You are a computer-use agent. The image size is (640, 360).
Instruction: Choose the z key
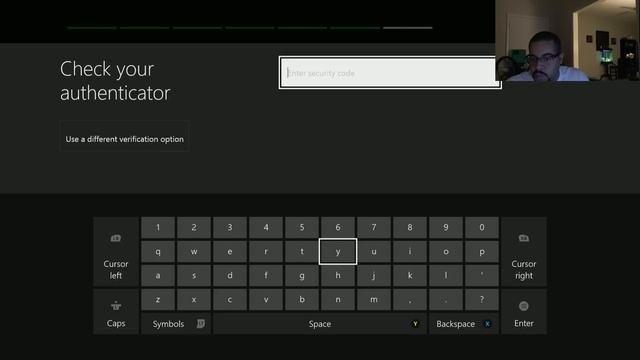[x=158, y=300]
